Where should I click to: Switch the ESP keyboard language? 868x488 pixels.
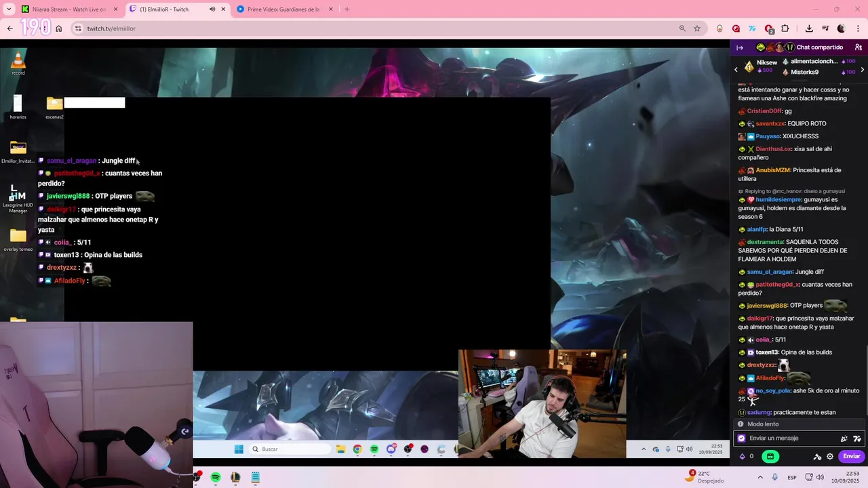(792, 477)
